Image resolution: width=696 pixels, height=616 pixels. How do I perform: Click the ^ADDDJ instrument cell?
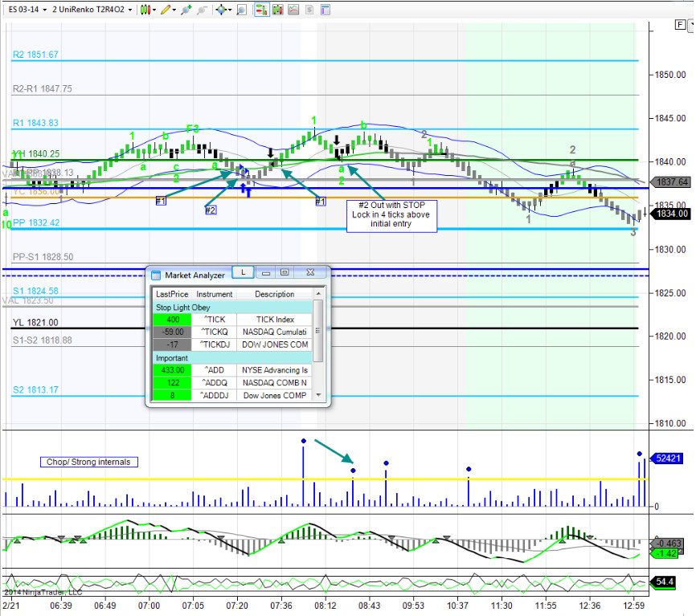pyautogui.click(x=214, y=395)
